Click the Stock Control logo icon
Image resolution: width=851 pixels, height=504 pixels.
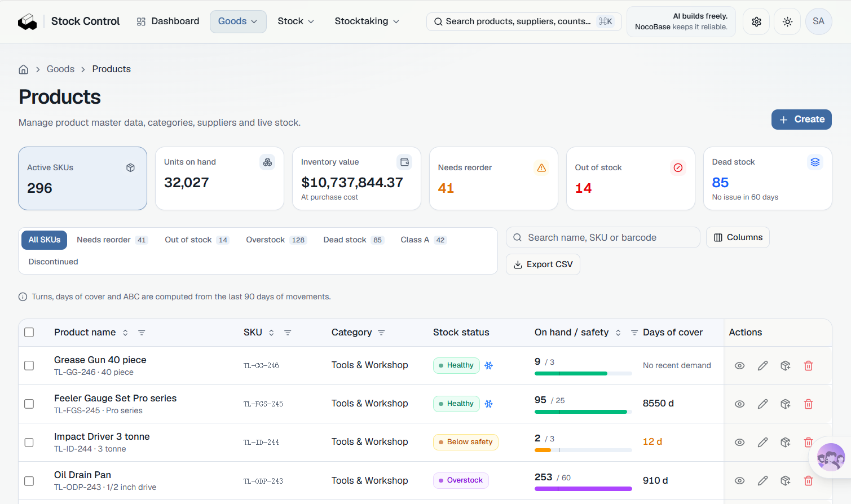click(x=27, y=21)
